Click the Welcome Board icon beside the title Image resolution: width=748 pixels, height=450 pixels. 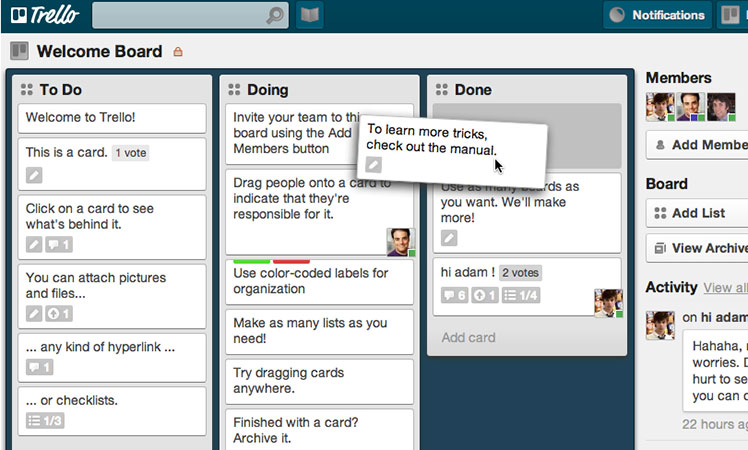[20, 51]
